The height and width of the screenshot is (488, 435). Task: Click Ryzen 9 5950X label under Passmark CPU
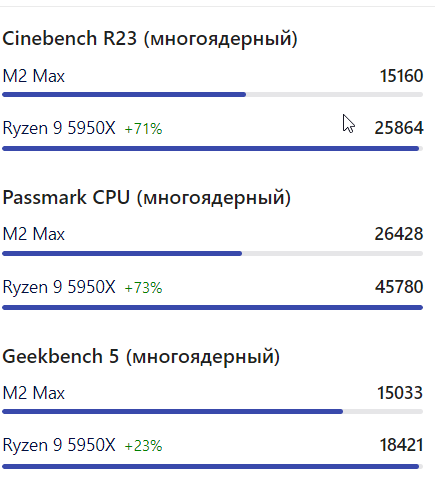pos(59,287)
